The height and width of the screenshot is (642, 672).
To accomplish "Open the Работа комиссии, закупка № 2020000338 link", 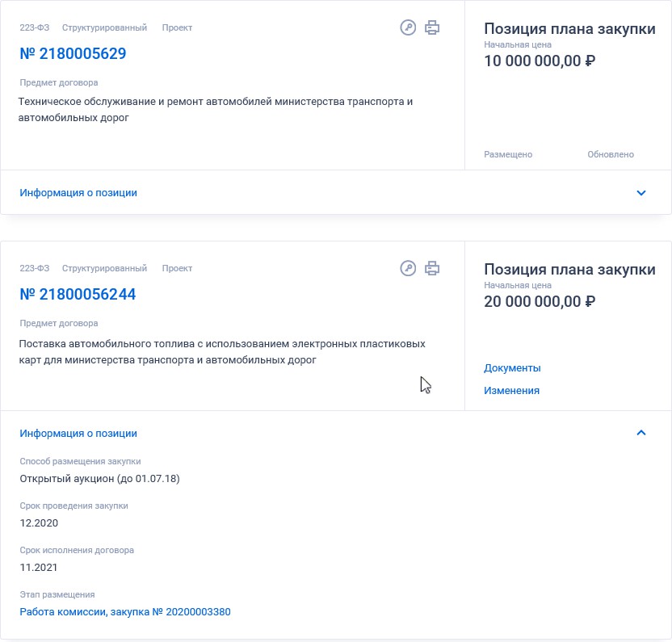I will click(125, 611).
